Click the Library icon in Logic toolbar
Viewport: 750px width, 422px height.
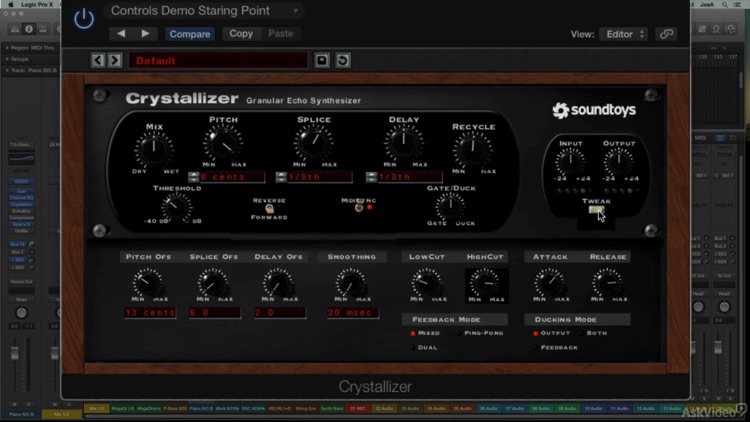pyautogui.click(x=15, y=29)
